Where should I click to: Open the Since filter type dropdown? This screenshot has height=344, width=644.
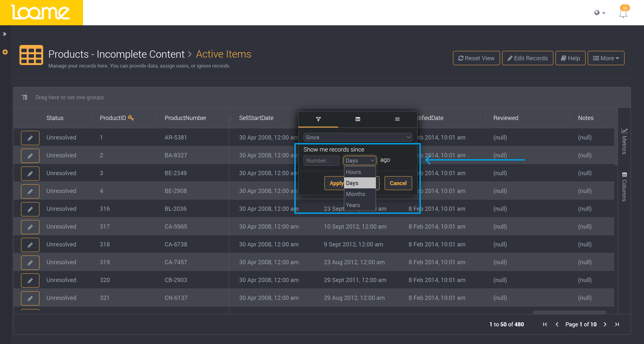[x=357, y=137]
